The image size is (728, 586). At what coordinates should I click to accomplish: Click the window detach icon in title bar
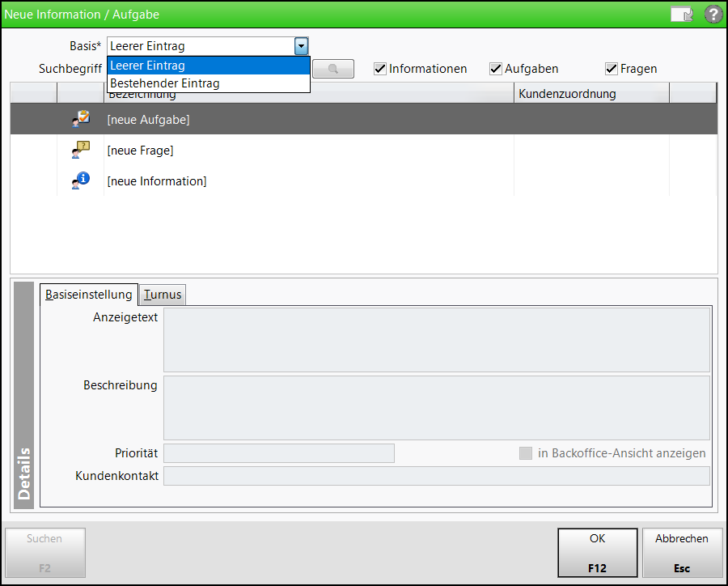pos(681,14)
